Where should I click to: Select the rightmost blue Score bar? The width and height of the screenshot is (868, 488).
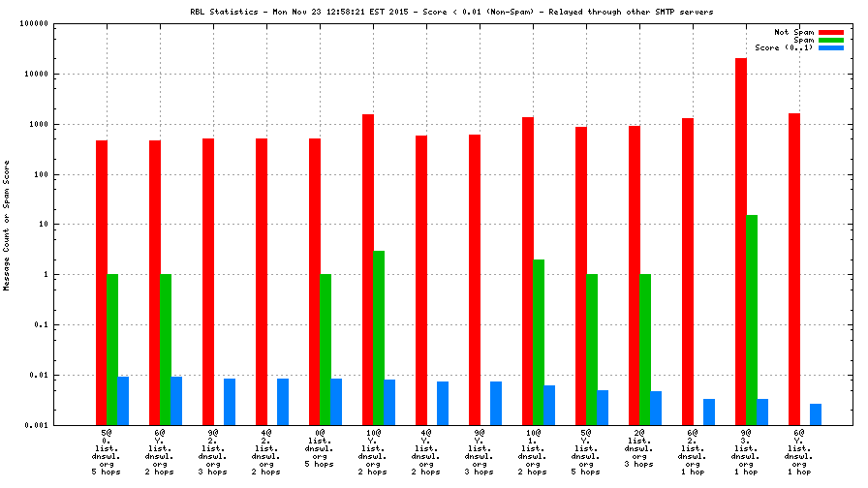(x=816, y=414)
